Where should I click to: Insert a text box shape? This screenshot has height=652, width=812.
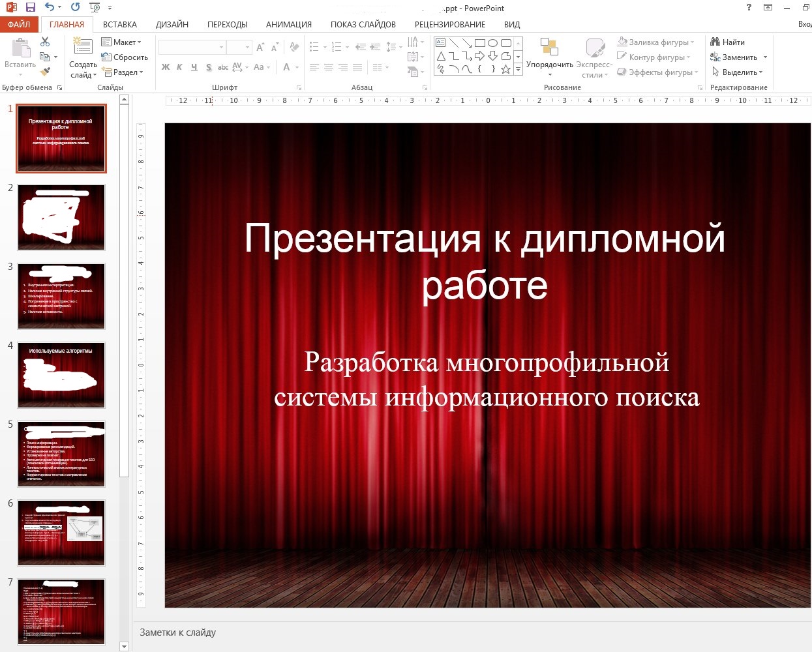pos(440,43)
